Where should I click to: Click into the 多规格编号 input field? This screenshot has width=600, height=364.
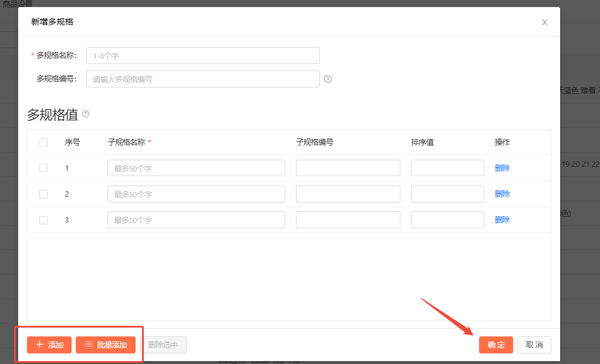pyautogui.click(x=203, y=79)
